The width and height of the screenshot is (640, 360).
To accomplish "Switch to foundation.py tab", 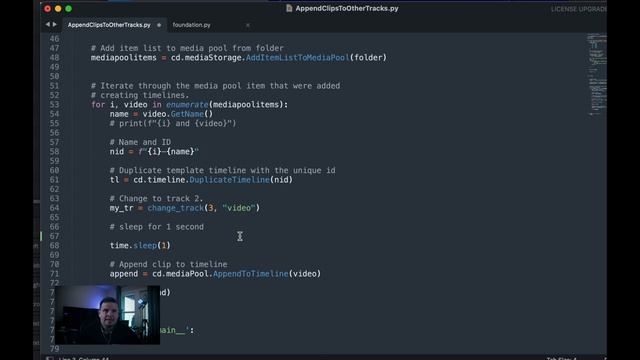I will tap(191, 25).
